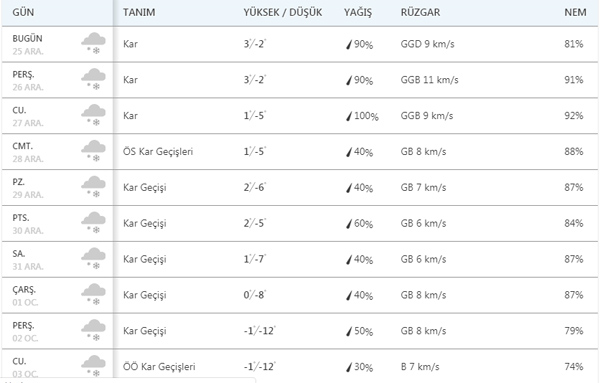Click the raindrop icon next to 100%
600x383 pixels.
[349, 116]
